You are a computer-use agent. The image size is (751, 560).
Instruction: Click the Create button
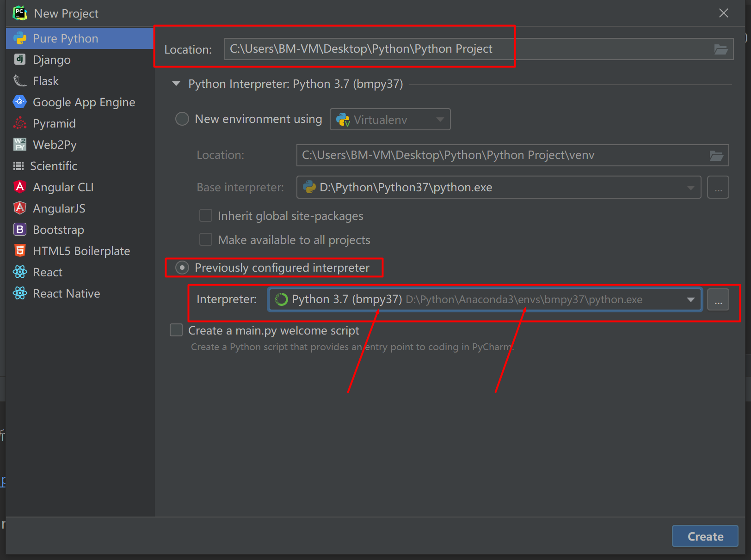(705, 536)
